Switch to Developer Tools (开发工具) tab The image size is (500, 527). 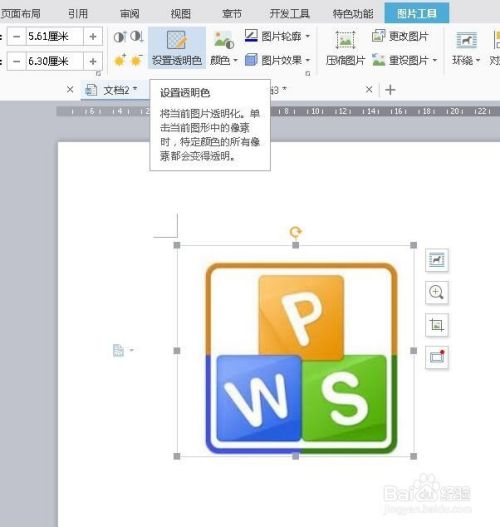(x=289, y=13)
